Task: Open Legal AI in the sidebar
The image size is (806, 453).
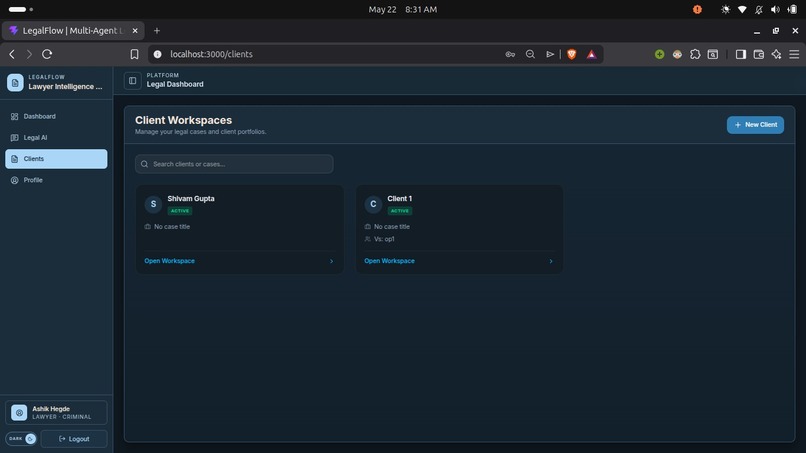Action: (56, 137)
